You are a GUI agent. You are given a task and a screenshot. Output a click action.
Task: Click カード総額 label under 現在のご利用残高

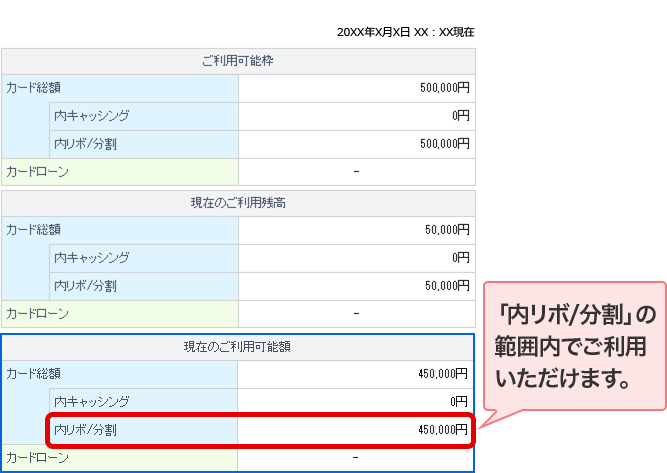coord(33,230)
